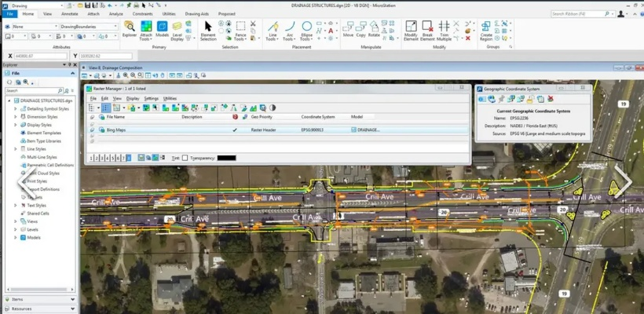This screenshot has height=314, width=644.
Task: Toggle the Tint checkbox in Raster Manager
Action: (x=185, y=158)
